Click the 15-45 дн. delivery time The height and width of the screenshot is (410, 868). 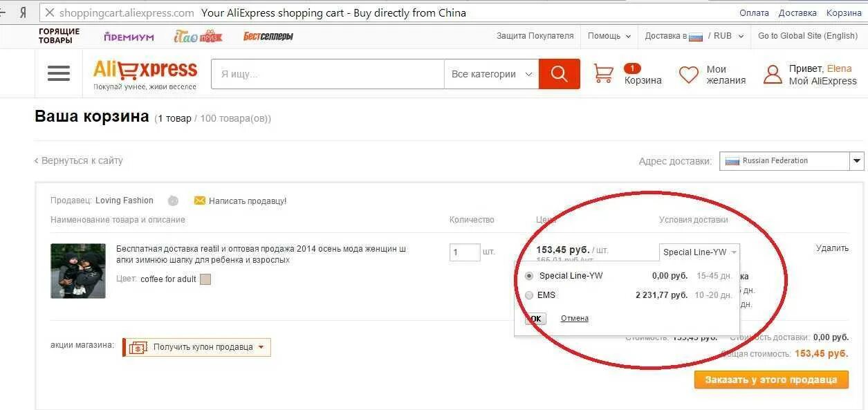tap(714, 275)
